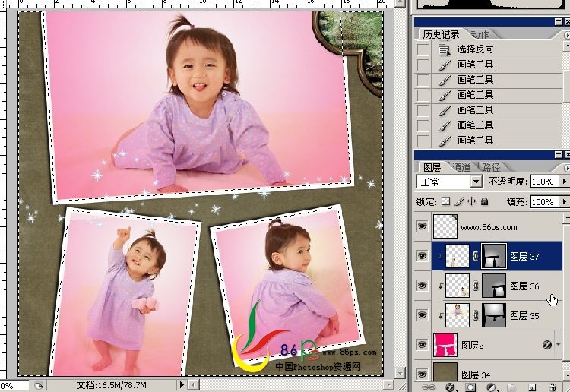Switch to the 历史记录 tab
The height and width of the screenshot is (392, 570).
[441, 34]
